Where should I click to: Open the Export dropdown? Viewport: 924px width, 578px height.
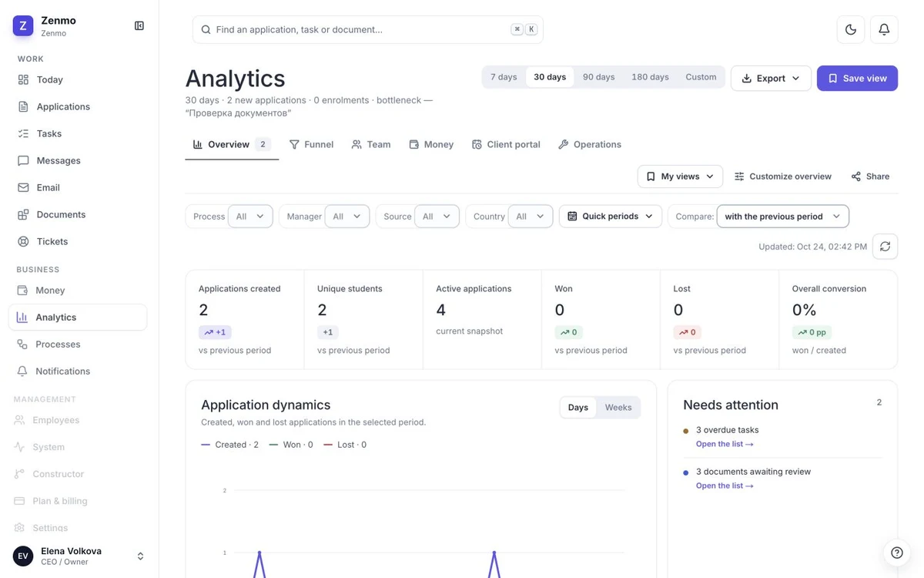[x=771, y=78]
